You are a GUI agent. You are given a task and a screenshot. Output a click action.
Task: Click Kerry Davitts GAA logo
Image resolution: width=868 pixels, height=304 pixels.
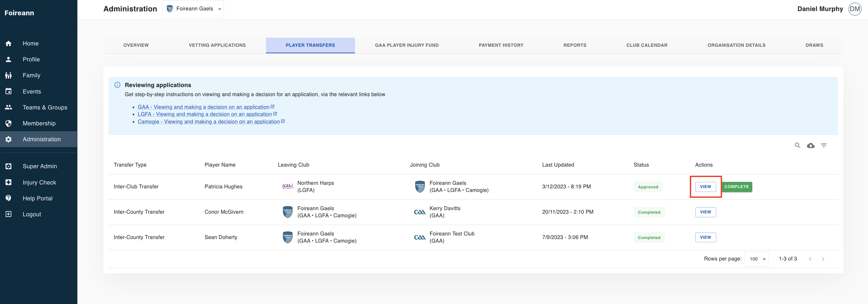[x=419, y=212]
